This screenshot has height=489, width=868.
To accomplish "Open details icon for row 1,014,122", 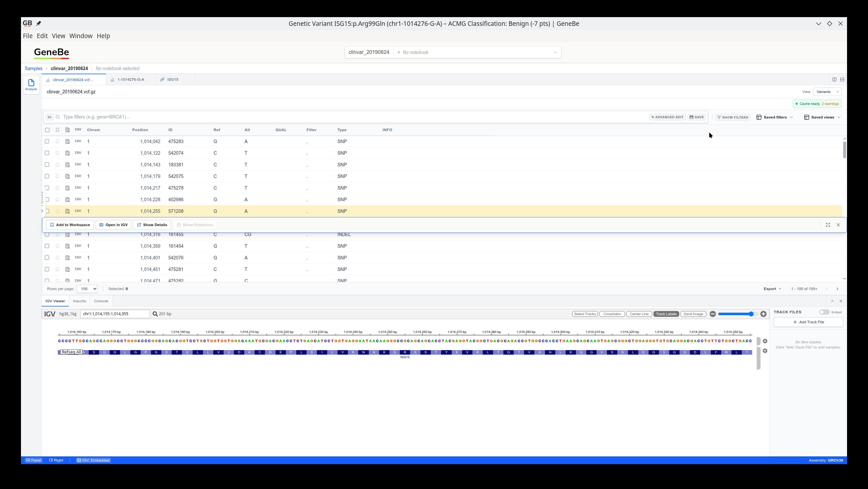I will click(x=67, y=153).
